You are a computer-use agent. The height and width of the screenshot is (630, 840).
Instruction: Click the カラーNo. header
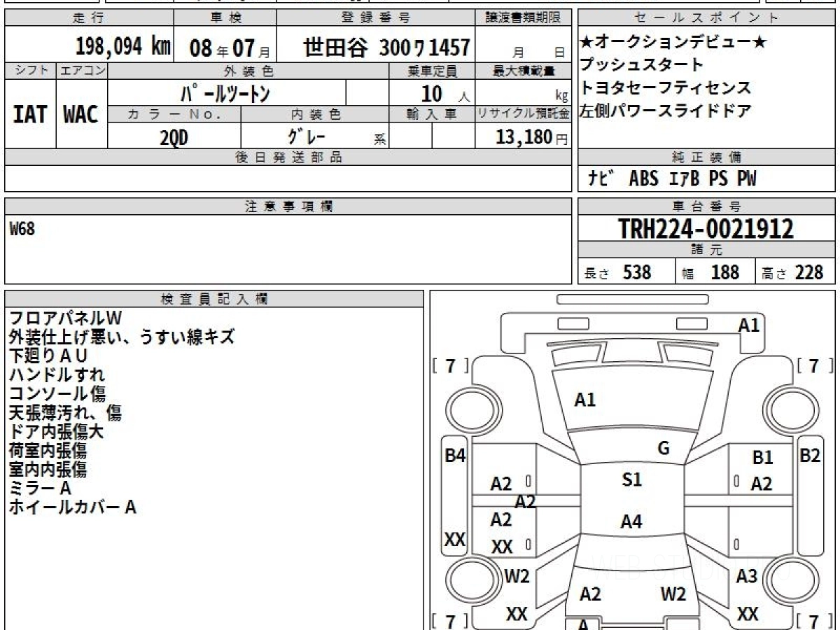point(174,114)
